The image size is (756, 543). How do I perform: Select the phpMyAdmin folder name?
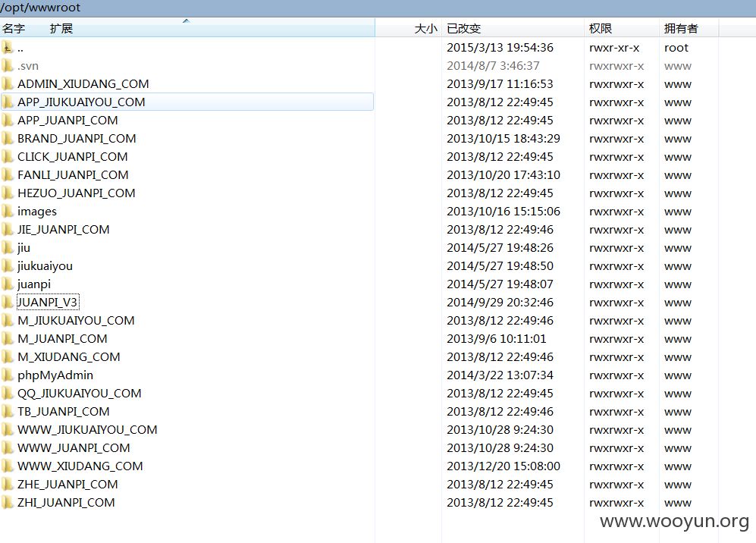(55, 375)
